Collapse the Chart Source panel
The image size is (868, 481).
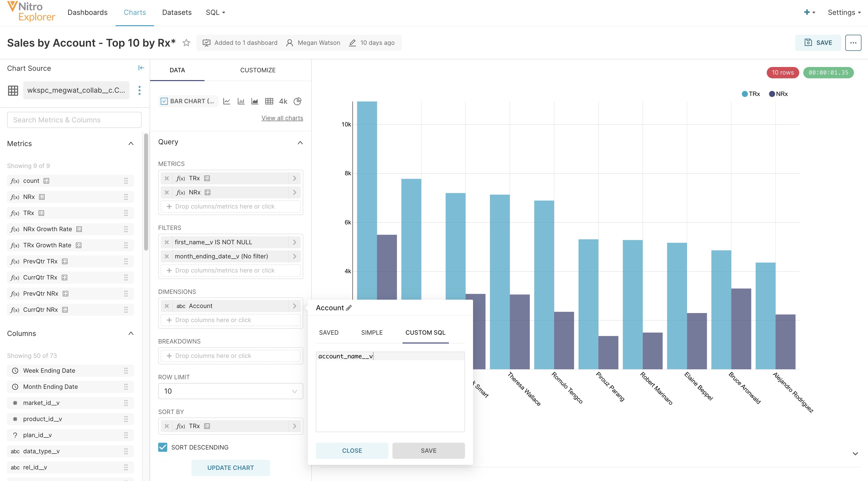click(141, 68)
